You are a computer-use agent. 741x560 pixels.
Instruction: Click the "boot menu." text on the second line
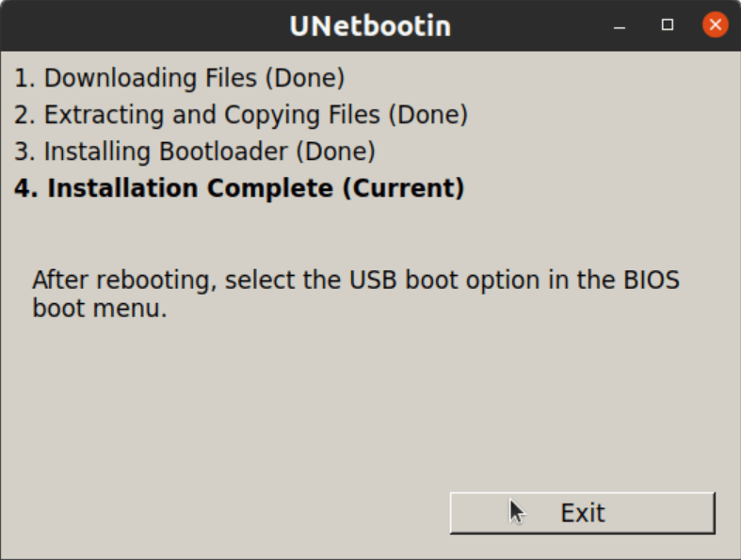point(100,308)
